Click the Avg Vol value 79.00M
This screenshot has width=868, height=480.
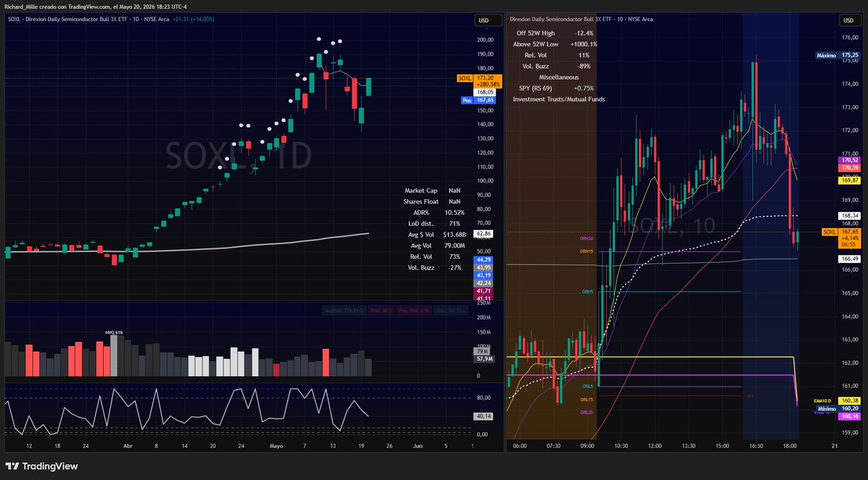click(453, 245)
